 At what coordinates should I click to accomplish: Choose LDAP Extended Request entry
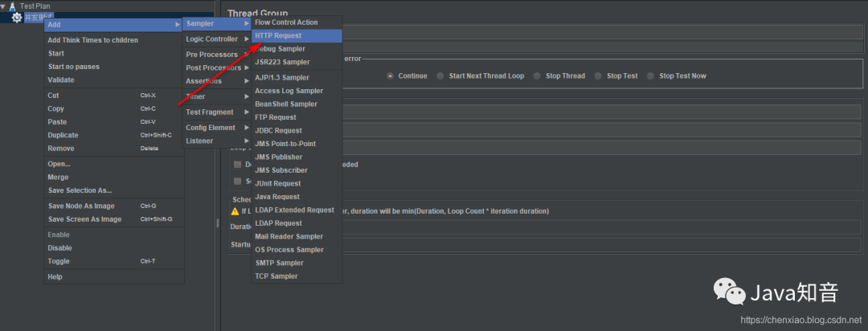297,210
